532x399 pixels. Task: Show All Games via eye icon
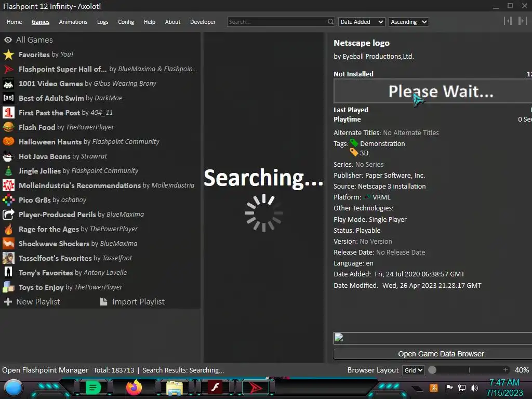pyautogui.click(x=8, y=40)
